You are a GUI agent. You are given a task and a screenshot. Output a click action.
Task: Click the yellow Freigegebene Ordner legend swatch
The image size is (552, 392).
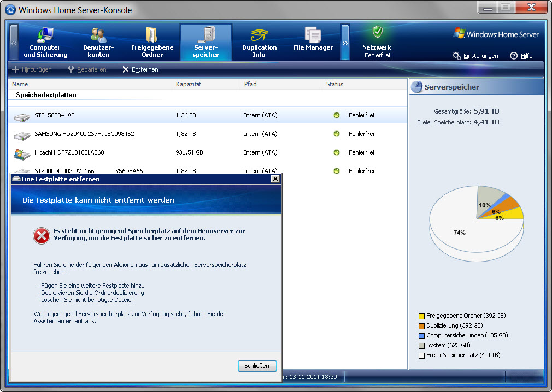(421, 316)
